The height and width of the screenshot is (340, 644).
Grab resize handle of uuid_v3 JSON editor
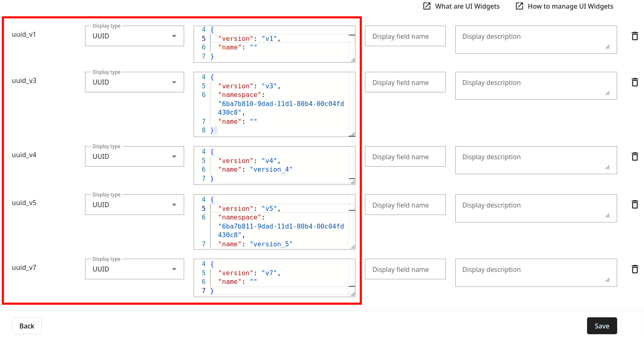353,134
